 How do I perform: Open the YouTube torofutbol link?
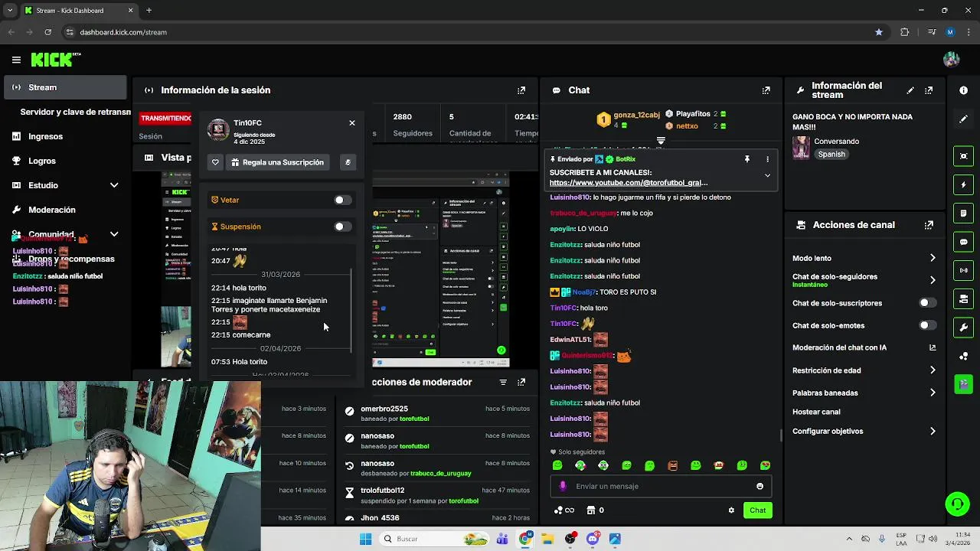pos(629,183)
